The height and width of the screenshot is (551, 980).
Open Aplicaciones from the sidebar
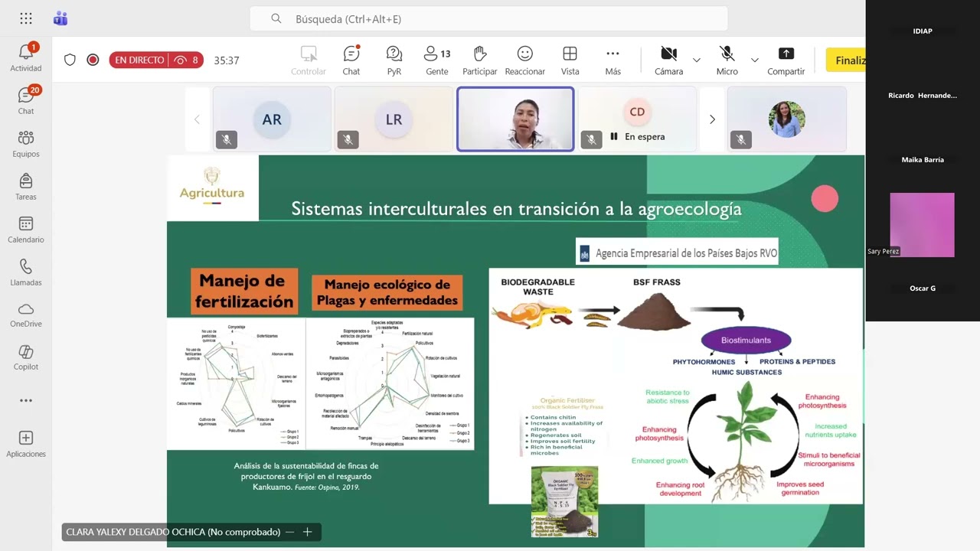click(26, 444)
